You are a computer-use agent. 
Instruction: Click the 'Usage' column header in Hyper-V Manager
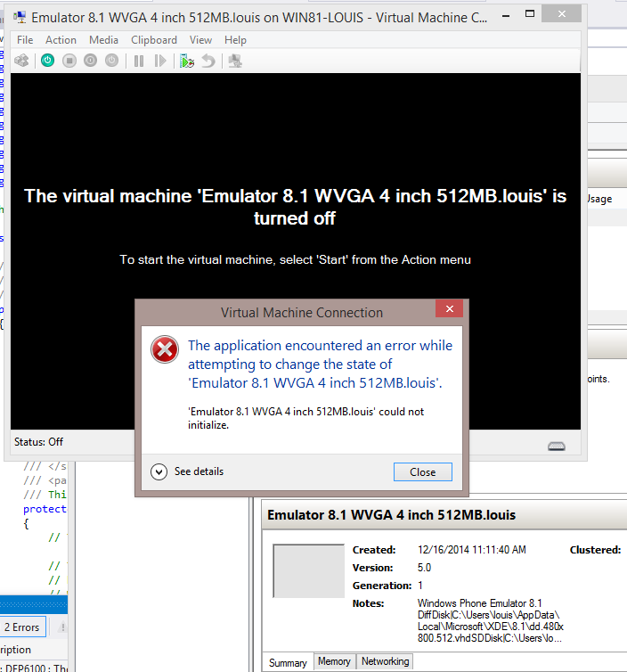tap(599, 199)
